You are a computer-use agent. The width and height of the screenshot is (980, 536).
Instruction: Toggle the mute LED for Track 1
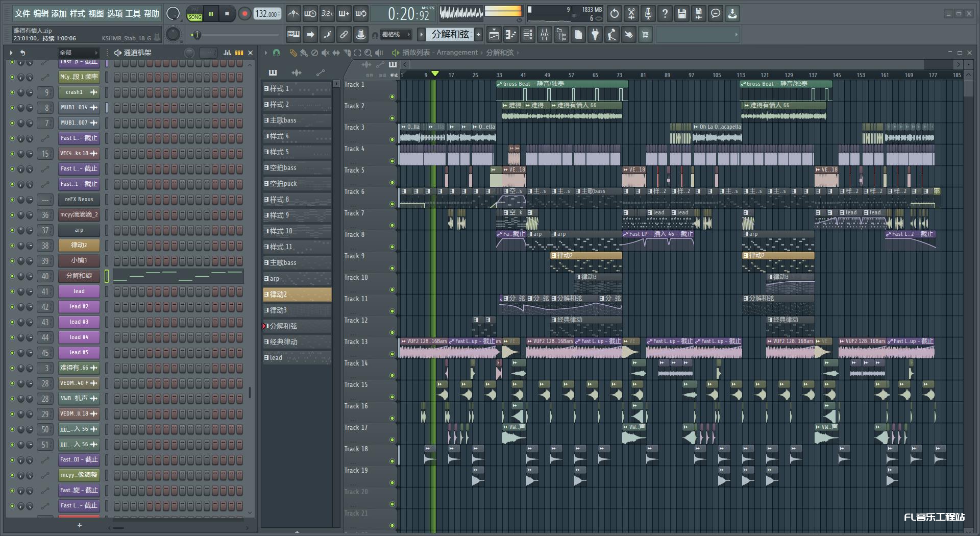(x=392, y=97)
